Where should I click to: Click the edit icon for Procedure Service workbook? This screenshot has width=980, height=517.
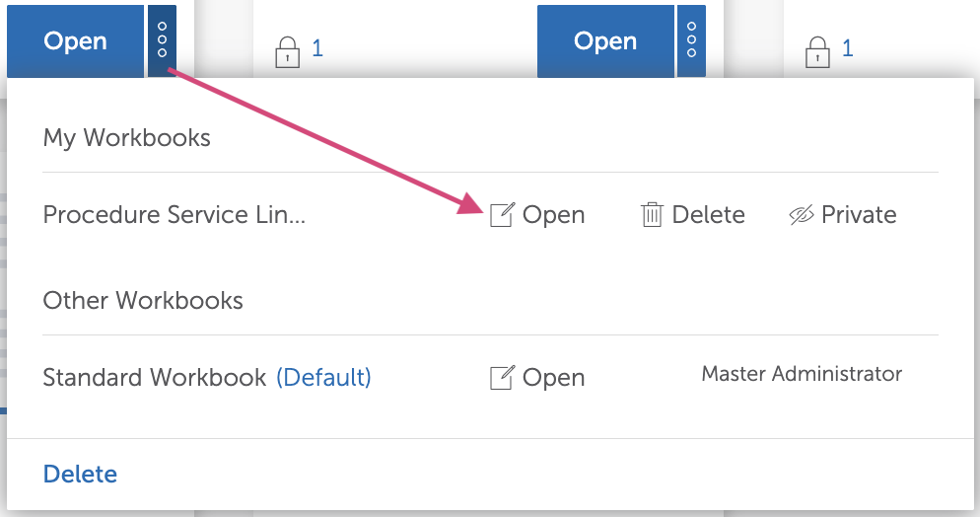(502, 215)
